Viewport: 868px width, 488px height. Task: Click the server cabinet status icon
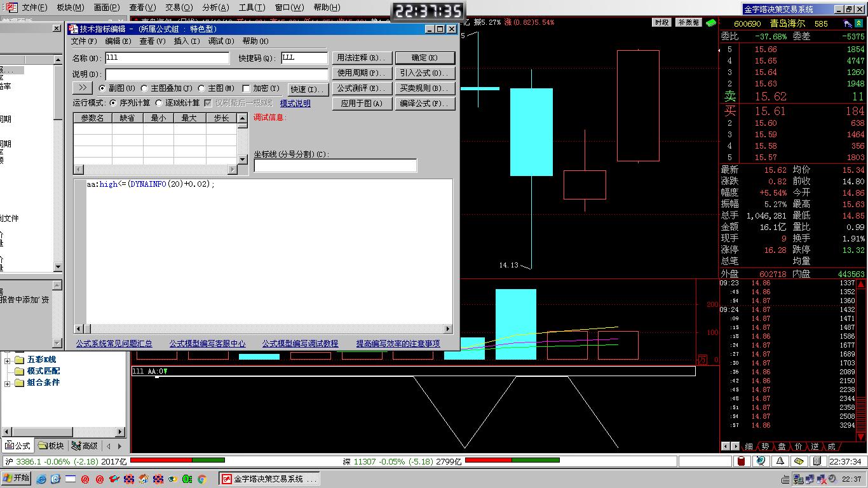pyautogui.click(x=818, y=461)
